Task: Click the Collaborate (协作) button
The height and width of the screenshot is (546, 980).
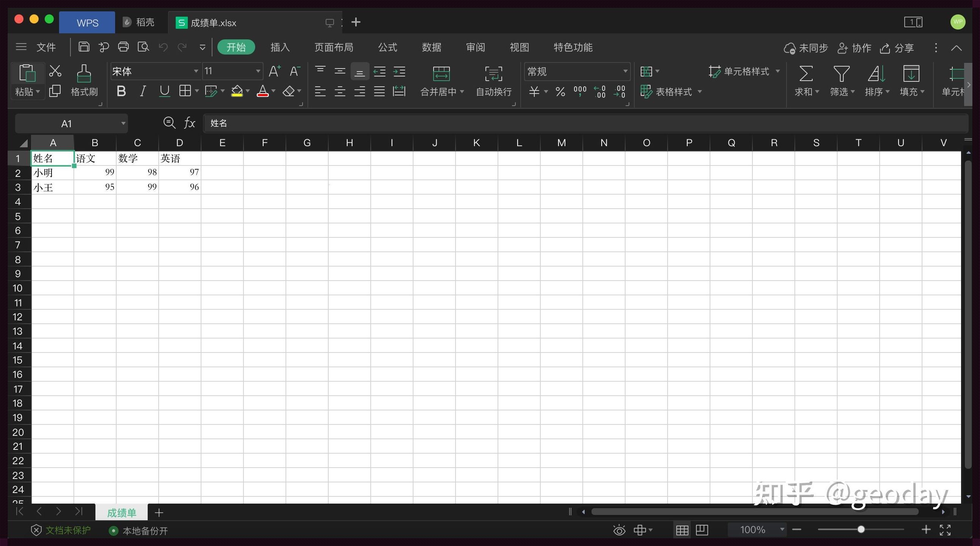Action: coord(854,48)
